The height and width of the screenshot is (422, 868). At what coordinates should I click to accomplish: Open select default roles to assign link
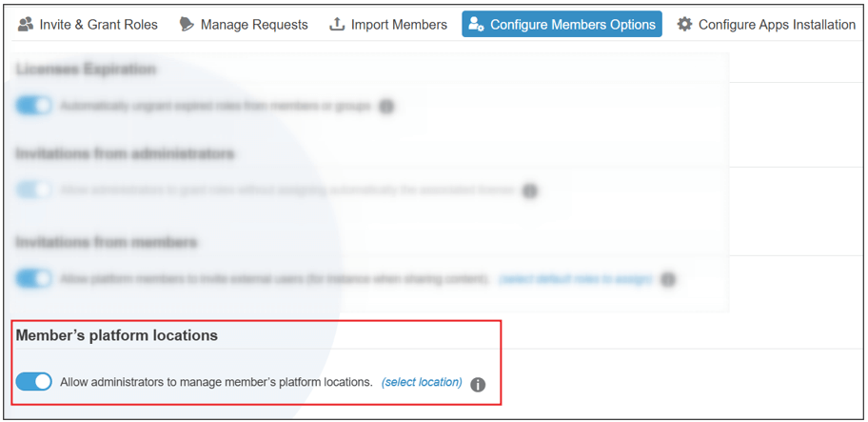coord(576,279)
